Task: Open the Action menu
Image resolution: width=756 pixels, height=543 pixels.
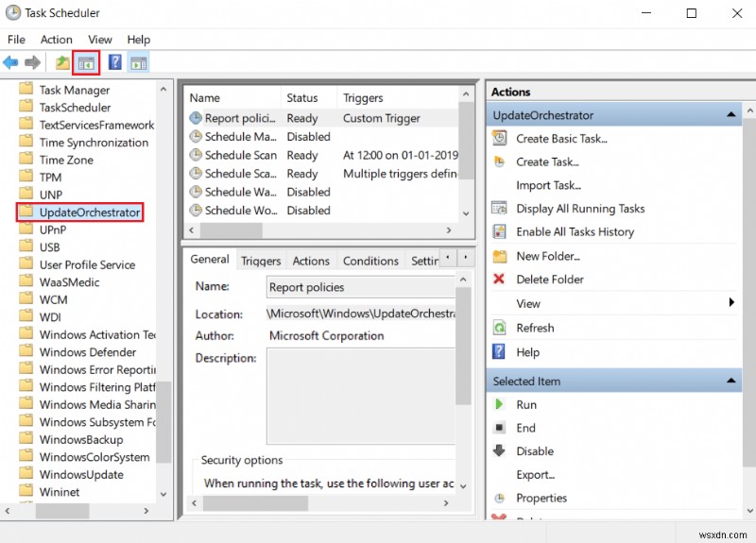Action: click(x=57, y=40)
